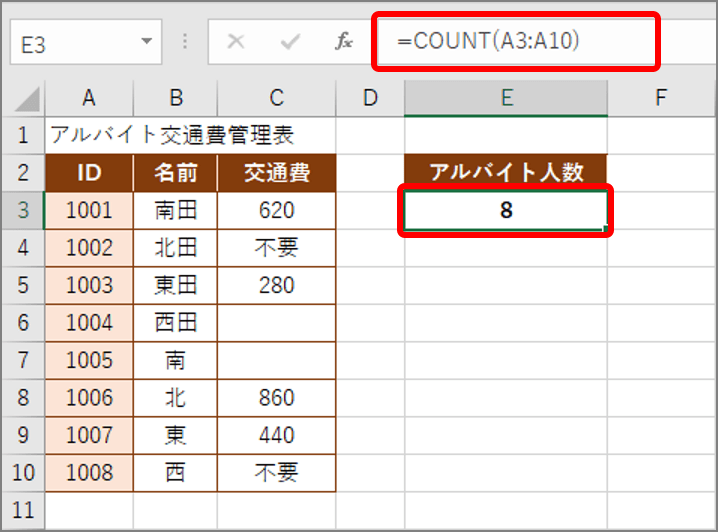Select column C header
Screen dimensions: 718x532
(x=277, y=98)
